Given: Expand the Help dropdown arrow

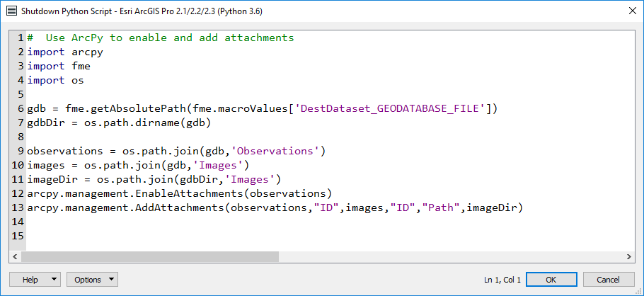Looking at the screenshot, I should (54, 280).
